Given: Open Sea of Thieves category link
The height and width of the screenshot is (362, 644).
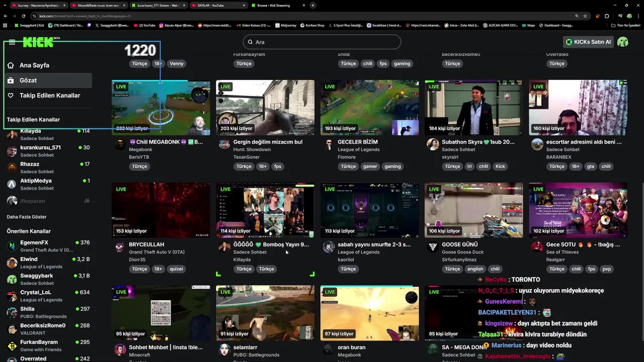Looking at the screenshot, I should (x=562, y=252).
